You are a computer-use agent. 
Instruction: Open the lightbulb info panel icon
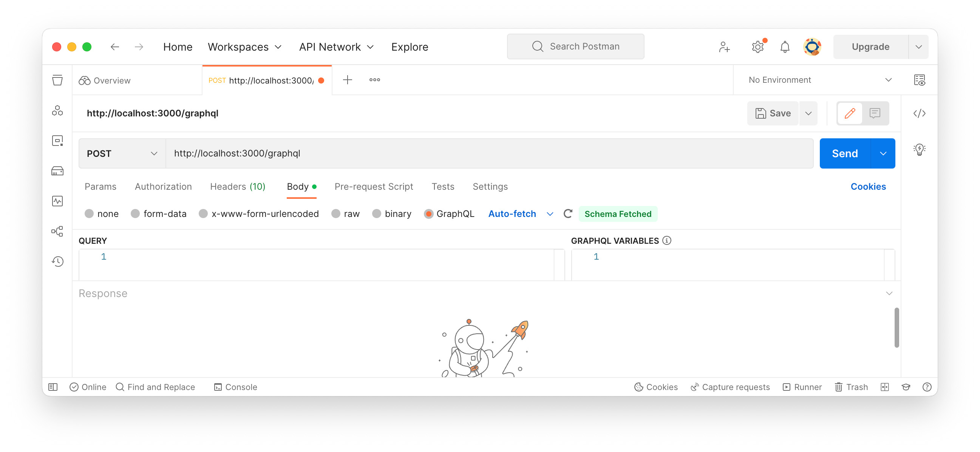919,149
